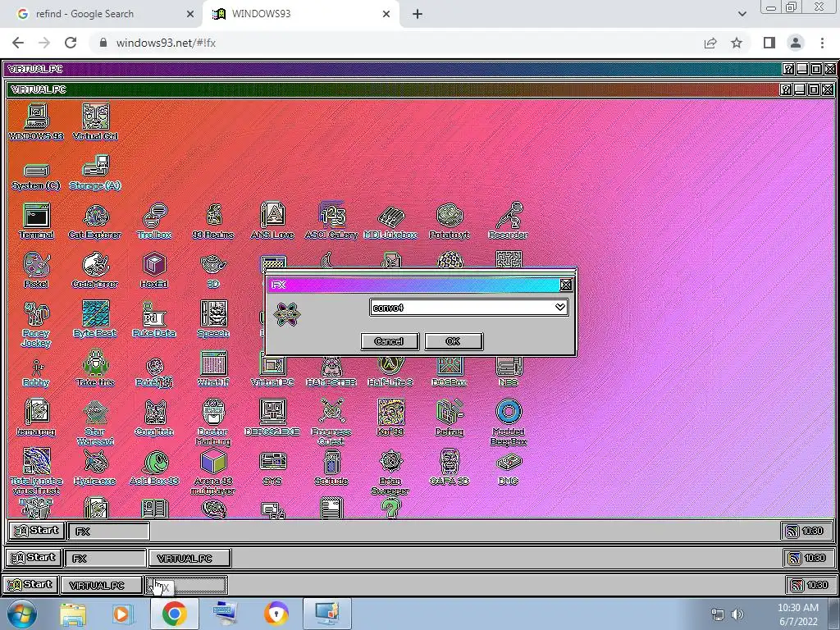Launch the What If icon
Screen dimensions: 840x630
coord(213,368)
